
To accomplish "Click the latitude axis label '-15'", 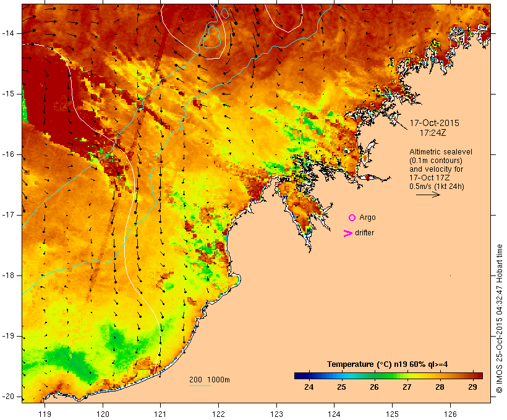I will (x=8, y=94).
